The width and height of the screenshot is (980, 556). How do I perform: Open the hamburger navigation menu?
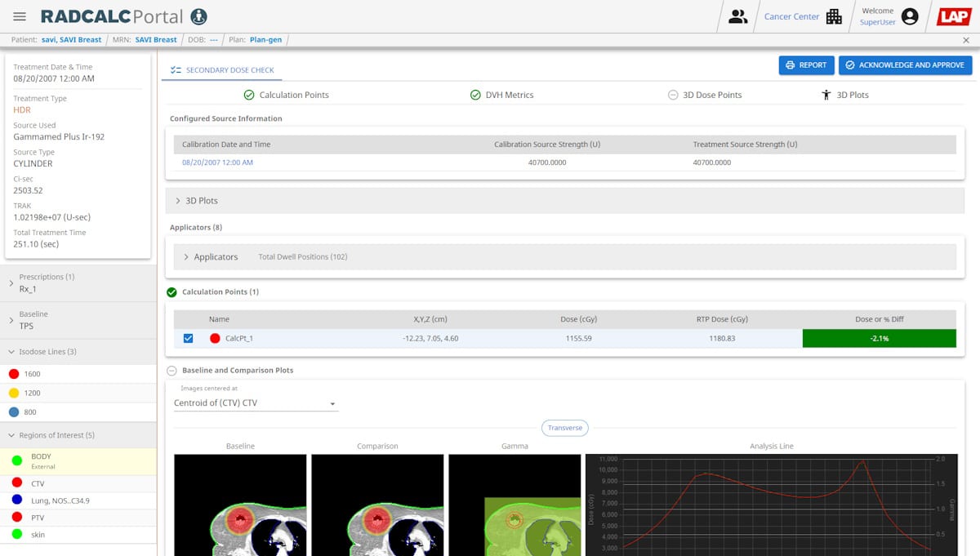[20, 17]
